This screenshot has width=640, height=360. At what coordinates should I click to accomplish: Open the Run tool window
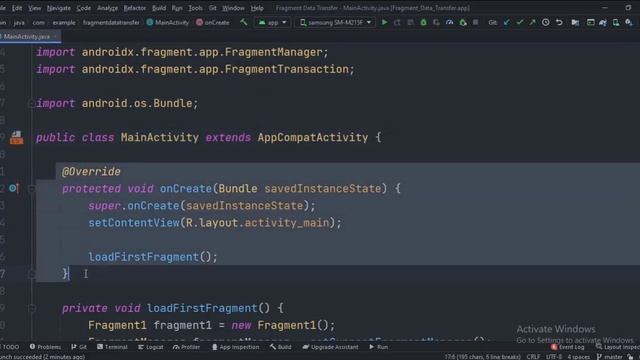click(379, 347)
